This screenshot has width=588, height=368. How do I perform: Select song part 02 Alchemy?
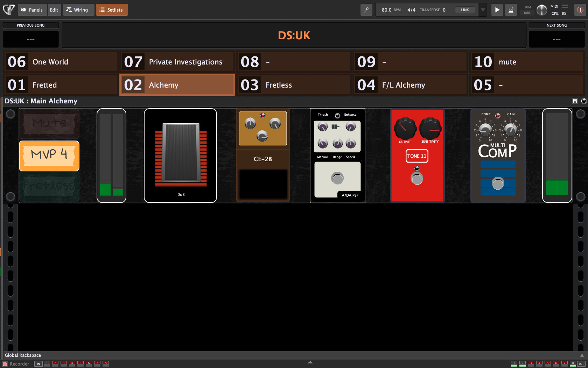pyautogui.click(x=177, y=85)
